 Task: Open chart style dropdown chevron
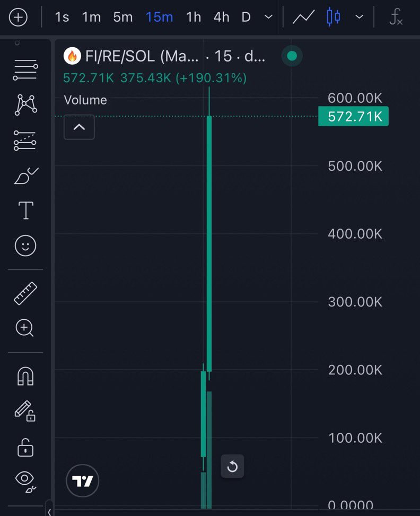(x=360, y=17)
